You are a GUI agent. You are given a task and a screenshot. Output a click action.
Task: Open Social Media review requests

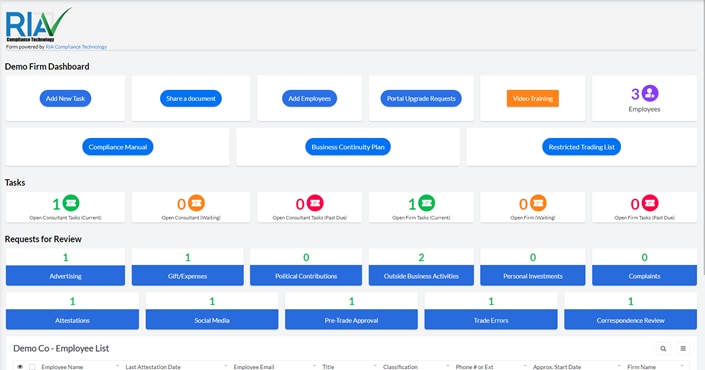(212, 320)
